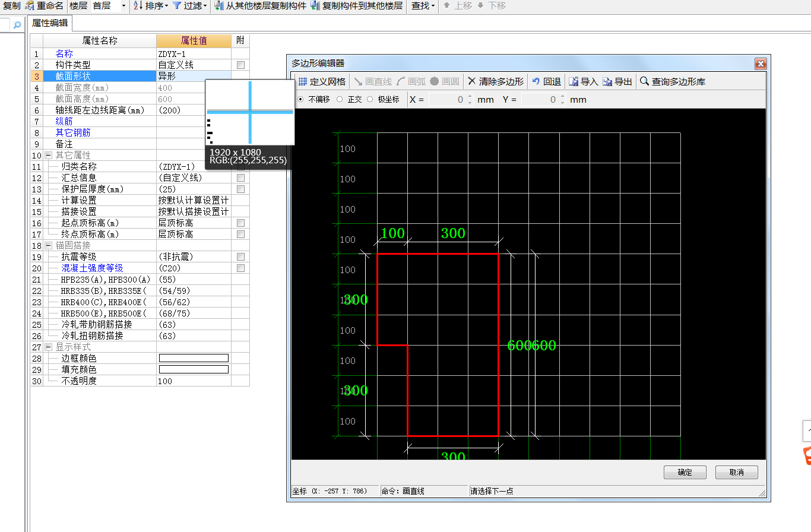Select the 属性编辑 tab

point(50,23)
